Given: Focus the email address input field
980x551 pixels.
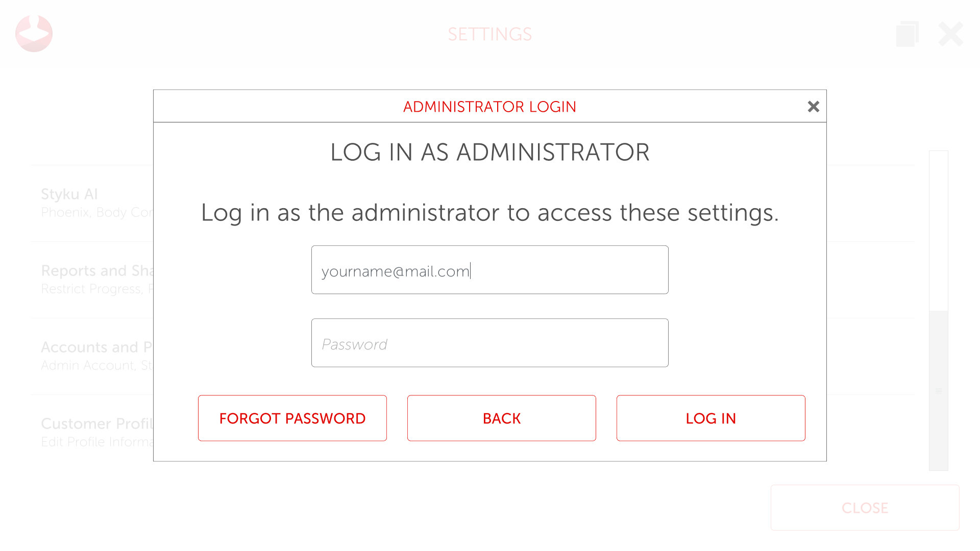Looking at the screenshot, I should tap(489, 270).
